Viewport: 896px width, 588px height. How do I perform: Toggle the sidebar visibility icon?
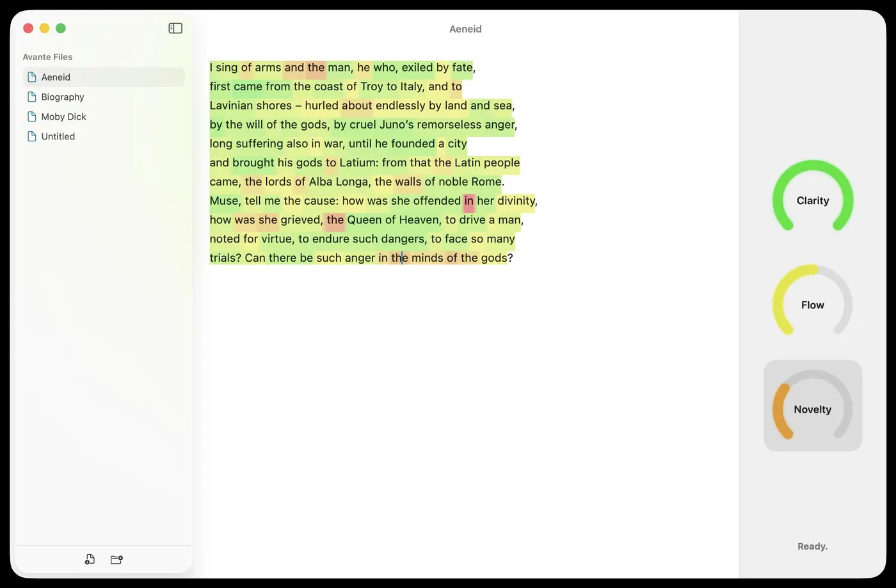175,28
